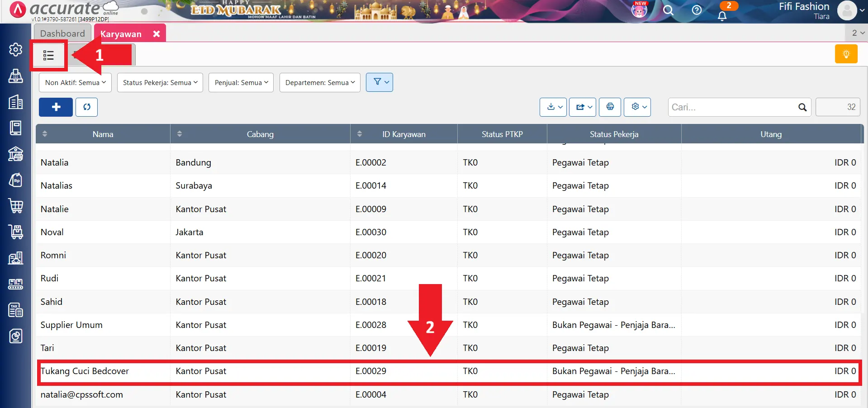This screenshot has height=408, width=868.
Task: Select the Natalia employee row
Action: 54,162
